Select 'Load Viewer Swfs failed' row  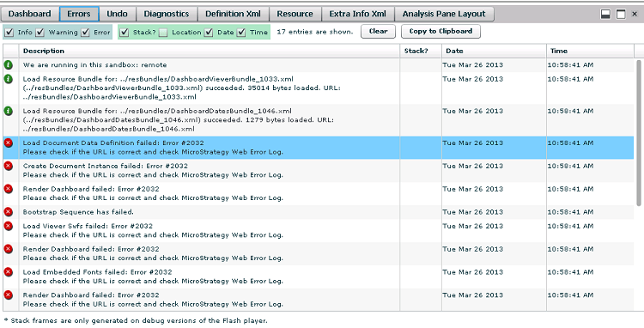pyautogui.click(x=319, y=230)
